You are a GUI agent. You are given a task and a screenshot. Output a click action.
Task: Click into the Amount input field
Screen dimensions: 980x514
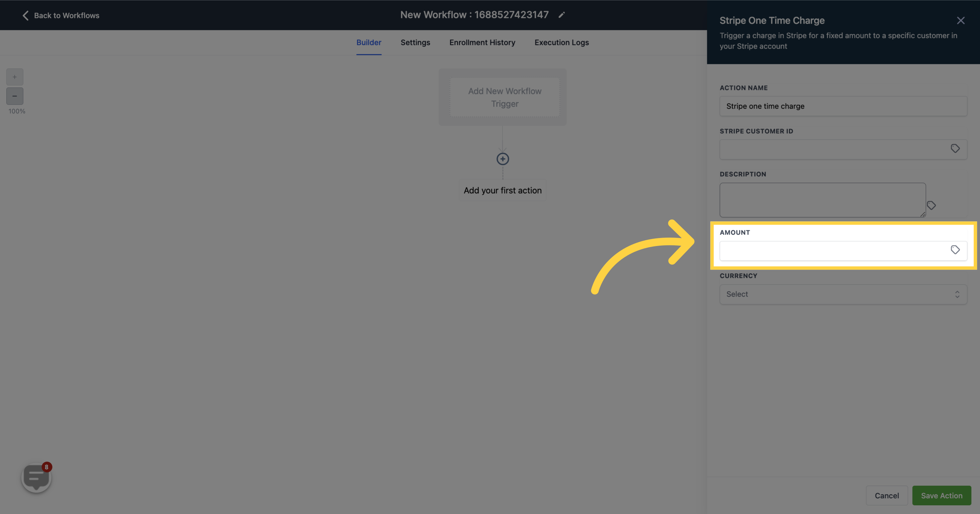tap(843, 251)
